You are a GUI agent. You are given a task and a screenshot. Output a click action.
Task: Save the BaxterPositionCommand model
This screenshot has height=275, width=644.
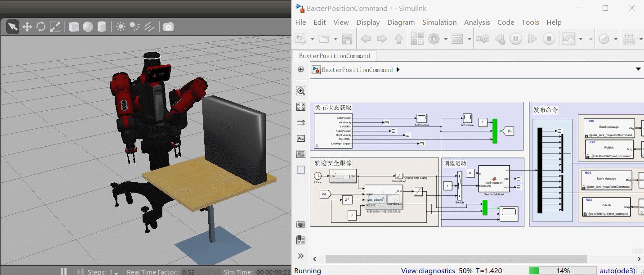coord(346,39)
